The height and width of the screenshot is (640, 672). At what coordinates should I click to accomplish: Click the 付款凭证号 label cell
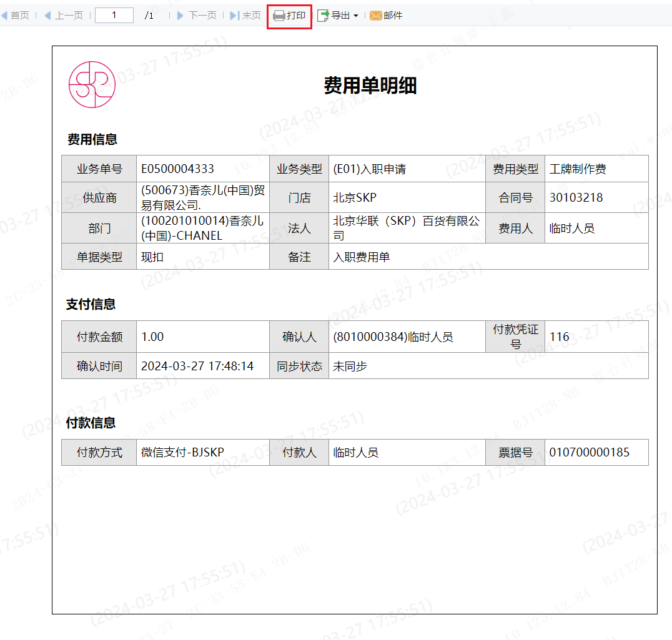pyautogui.click(x=516, y=337)
